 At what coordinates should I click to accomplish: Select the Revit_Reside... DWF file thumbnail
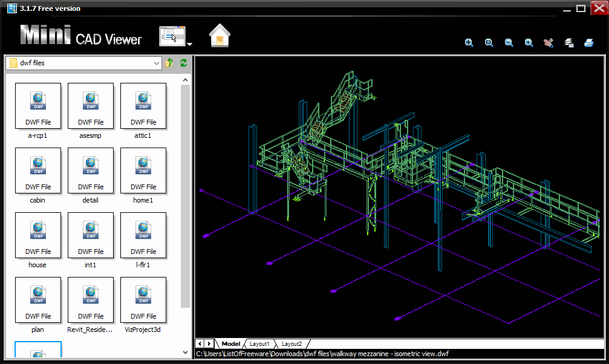tap(91, 300)
